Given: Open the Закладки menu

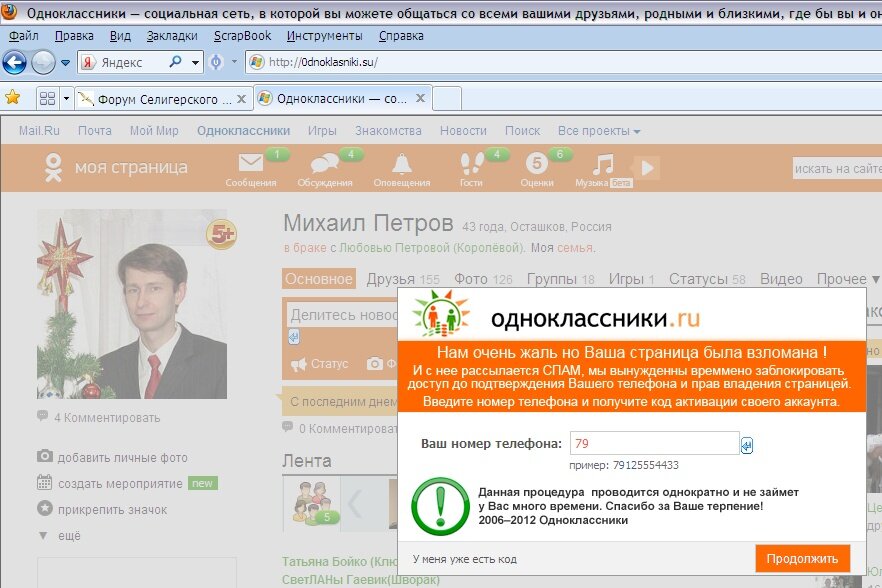Looking at the screenshot, I should click(x=172, y=36).
